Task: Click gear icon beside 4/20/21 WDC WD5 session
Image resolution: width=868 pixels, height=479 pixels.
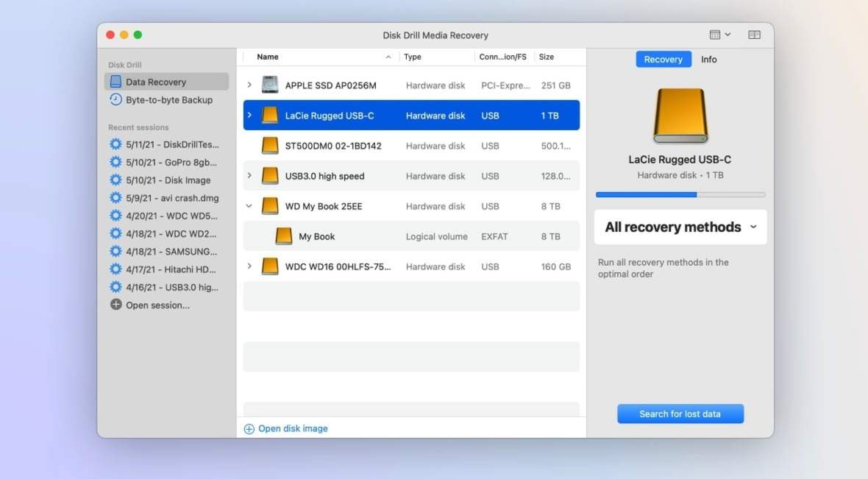Action: pyautogui.click(x=115, y=216)
